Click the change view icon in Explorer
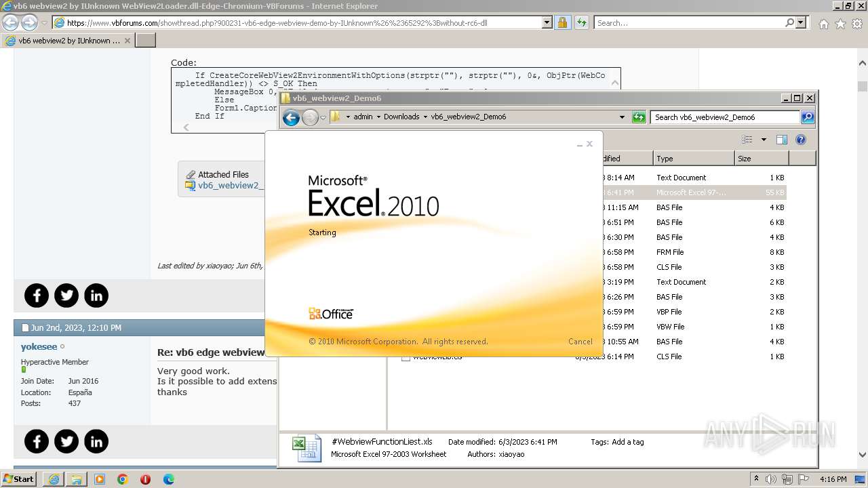868x488 pixels. tap(747, 140)
